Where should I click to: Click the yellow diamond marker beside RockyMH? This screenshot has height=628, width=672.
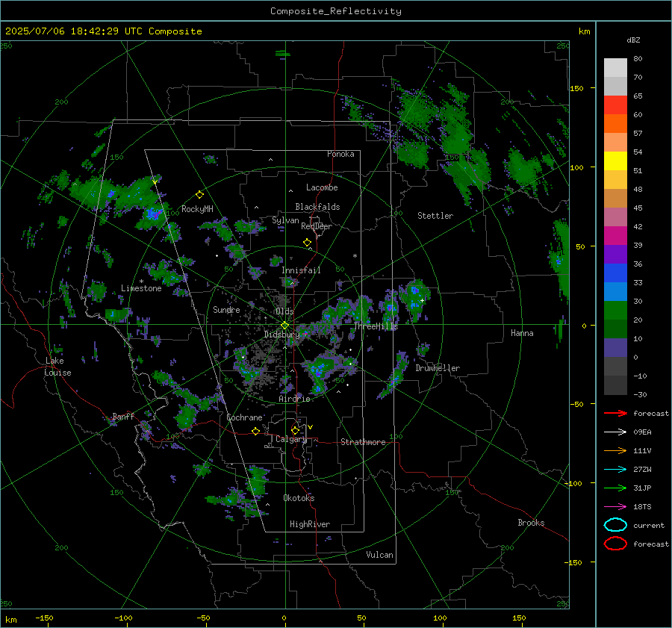[199, 195]
